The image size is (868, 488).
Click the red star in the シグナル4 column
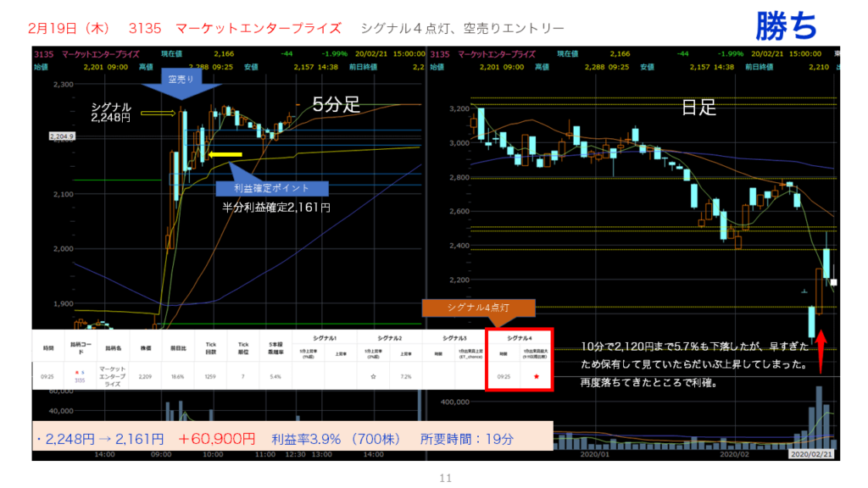536,377
